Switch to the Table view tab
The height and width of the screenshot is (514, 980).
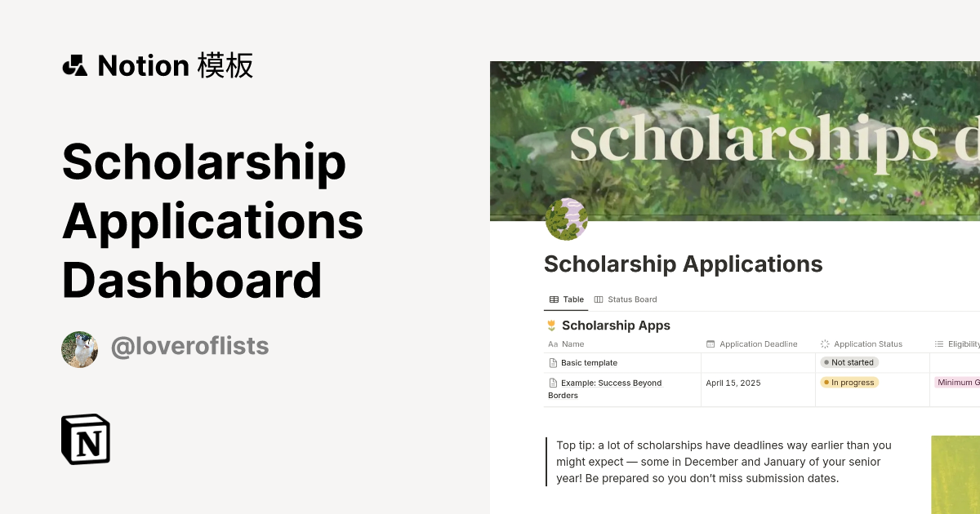pyautogui.click(x=566, y=299)
